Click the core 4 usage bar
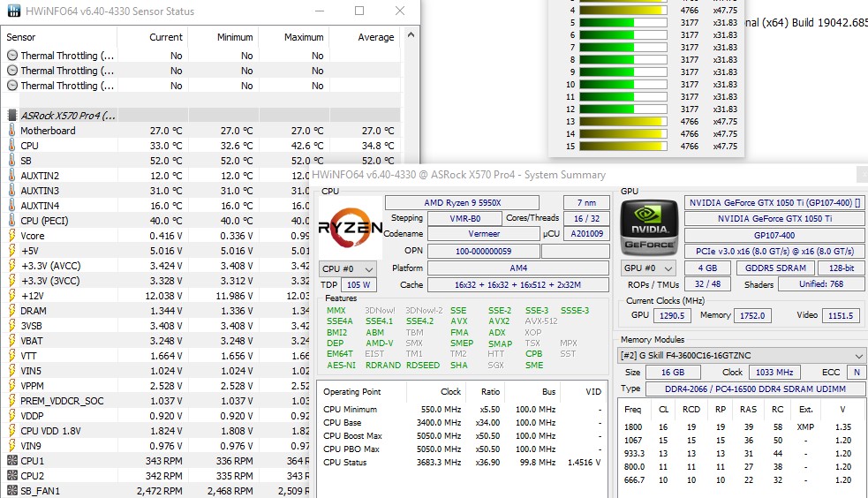This screenshot has height=498, width=868. pyautogui.click(x=623, y=10)
